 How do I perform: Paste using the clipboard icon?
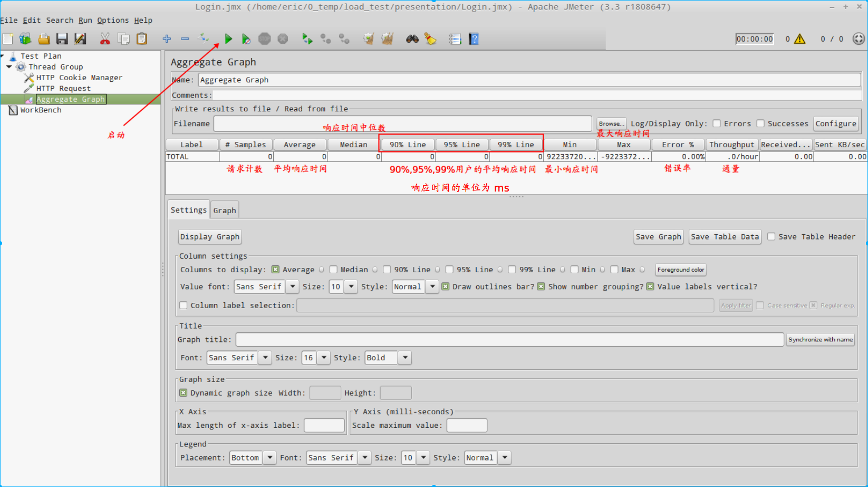point(142,39)
